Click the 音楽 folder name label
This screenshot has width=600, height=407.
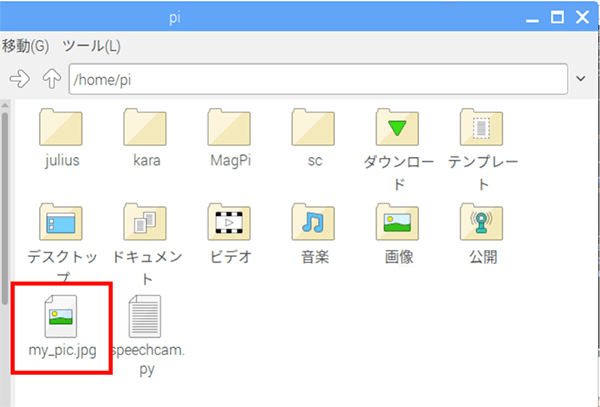[x=315, y=257]
